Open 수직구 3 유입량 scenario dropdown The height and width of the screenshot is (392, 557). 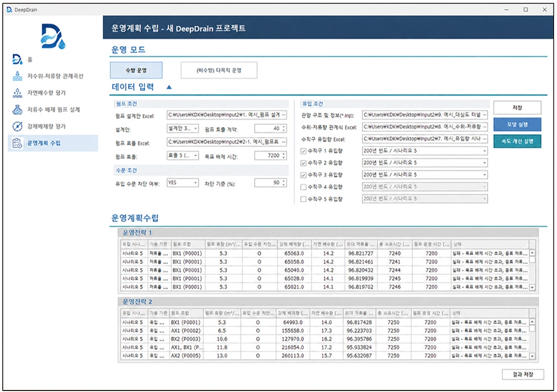pos(425,175)
